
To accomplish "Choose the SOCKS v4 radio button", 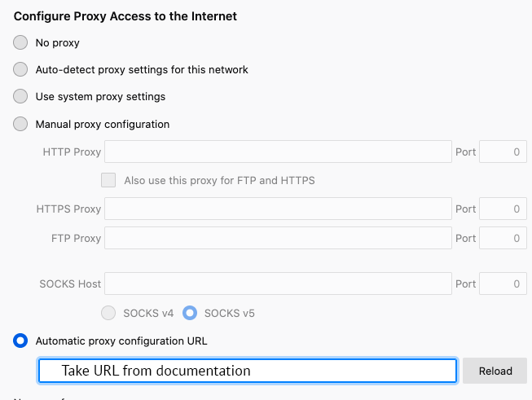I will 108,313.
